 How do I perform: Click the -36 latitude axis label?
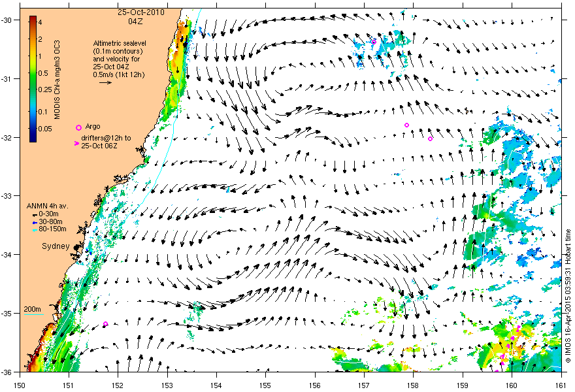pyautogui.click(x=5, y=372)
